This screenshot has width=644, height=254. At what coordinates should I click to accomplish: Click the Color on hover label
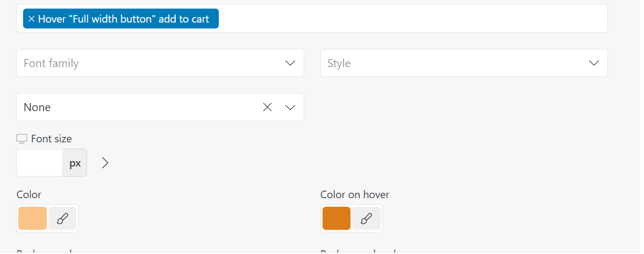click(x=355, y=194)
